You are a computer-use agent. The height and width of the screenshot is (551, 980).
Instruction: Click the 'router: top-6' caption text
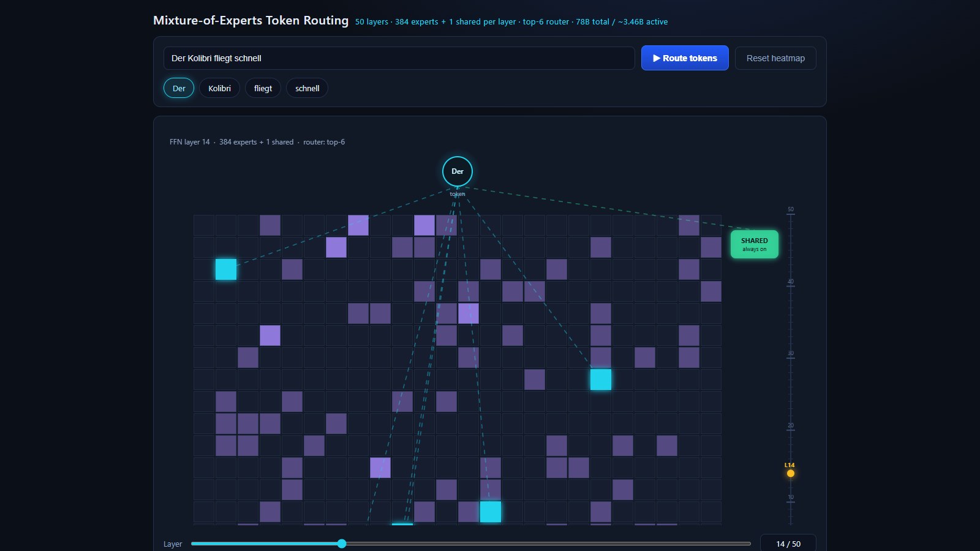(324, 142)
